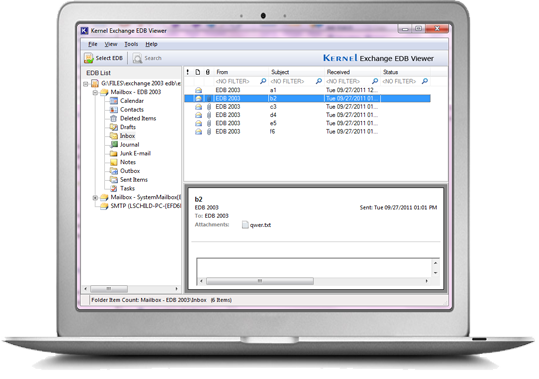The height and width of the screenshot is (379, 539).
Task: Select the Sent Items folder
Action: coord(134,180)
